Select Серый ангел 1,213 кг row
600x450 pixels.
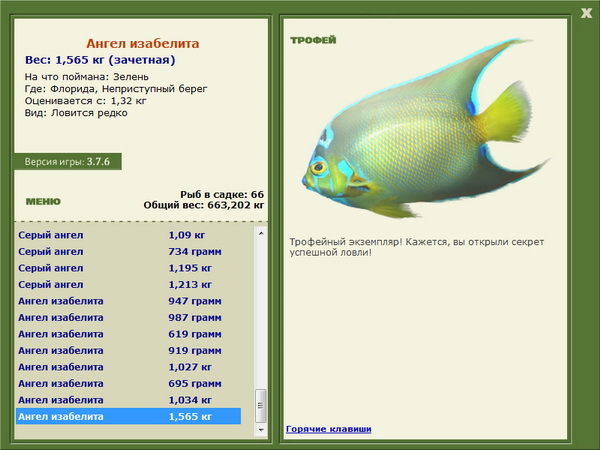[129, 284]
